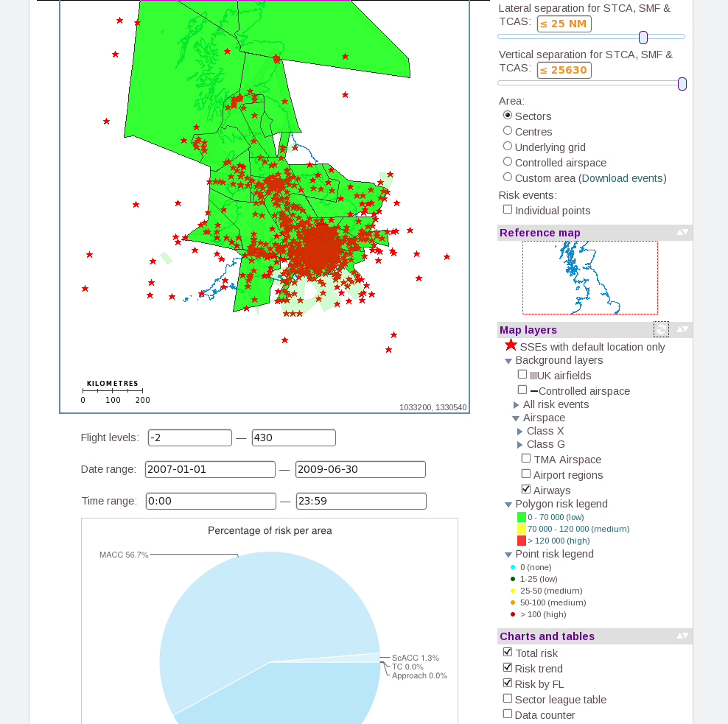Screen dimensions: 728x724
Task: Click the 'ScACC 1.3%' pie chart label
Action: click(416, 658)
